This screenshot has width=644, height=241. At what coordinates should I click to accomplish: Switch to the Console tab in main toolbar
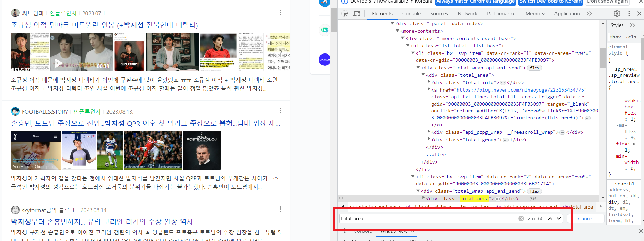click(x=411, y=14)
